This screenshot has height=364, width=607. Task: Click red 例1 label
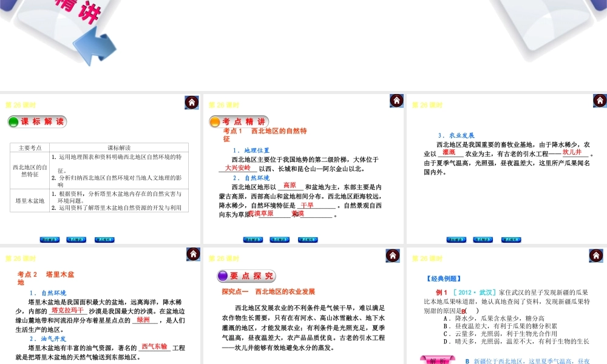441,293
